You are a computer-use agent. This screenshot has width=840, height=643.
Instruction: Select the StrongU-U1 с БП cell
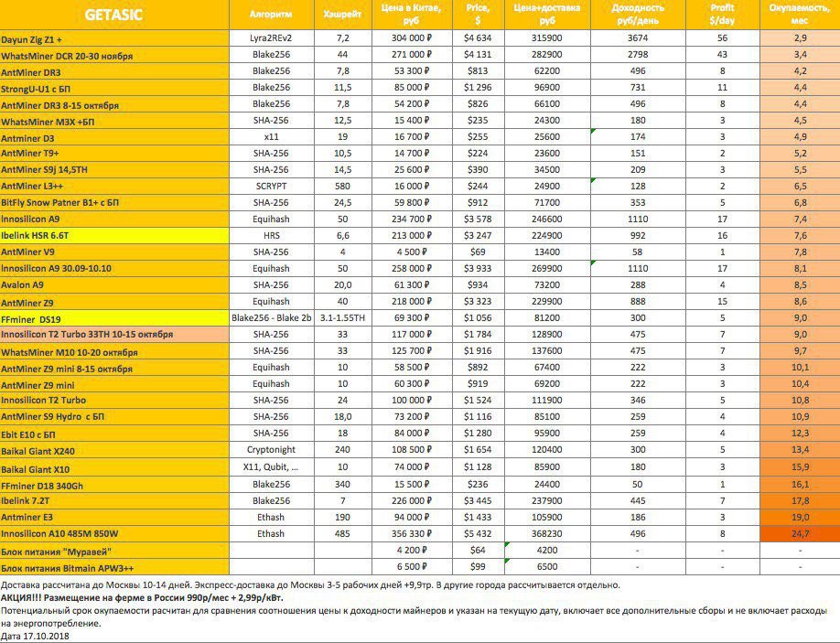click(114, 89)
